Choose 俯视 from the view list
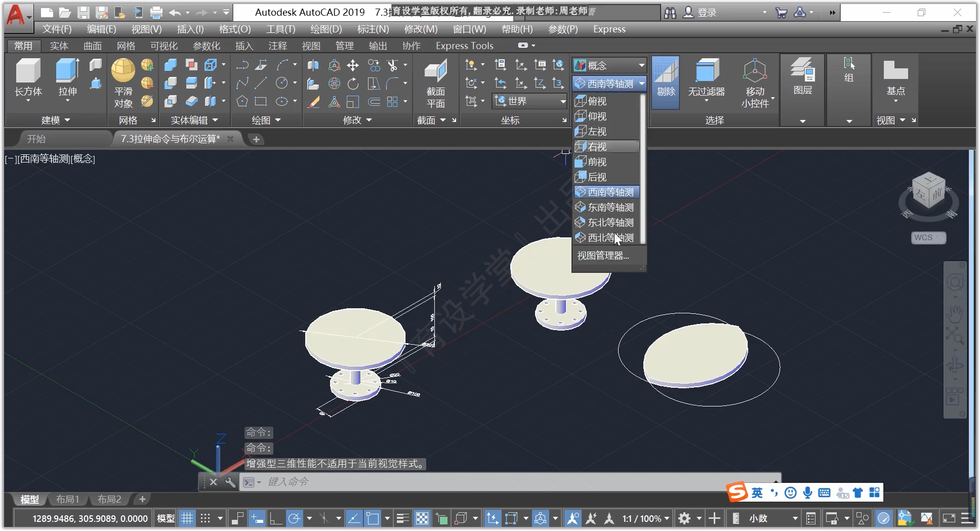 tap(606, 101)
